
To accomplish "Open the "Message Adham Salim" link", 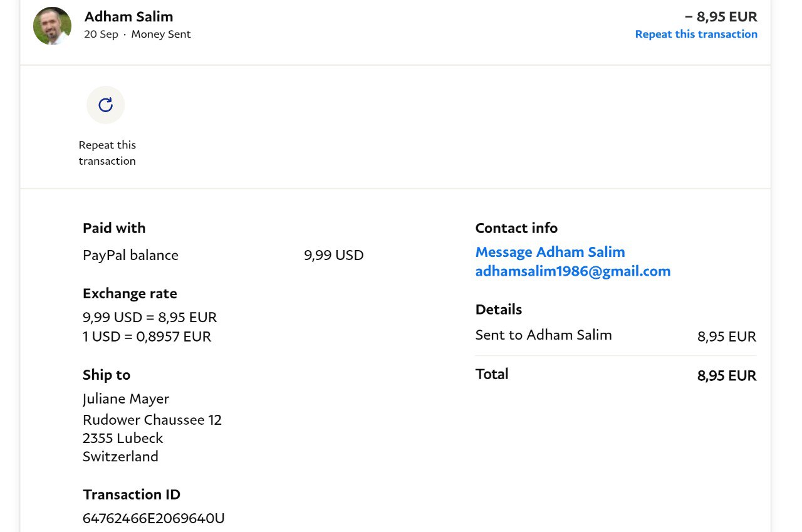I will [549, 252].
